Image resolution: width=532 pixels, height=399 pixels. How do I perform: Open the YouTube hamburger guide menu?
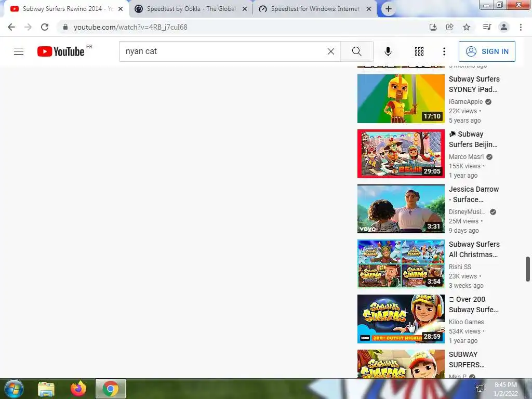coord(19,51)
